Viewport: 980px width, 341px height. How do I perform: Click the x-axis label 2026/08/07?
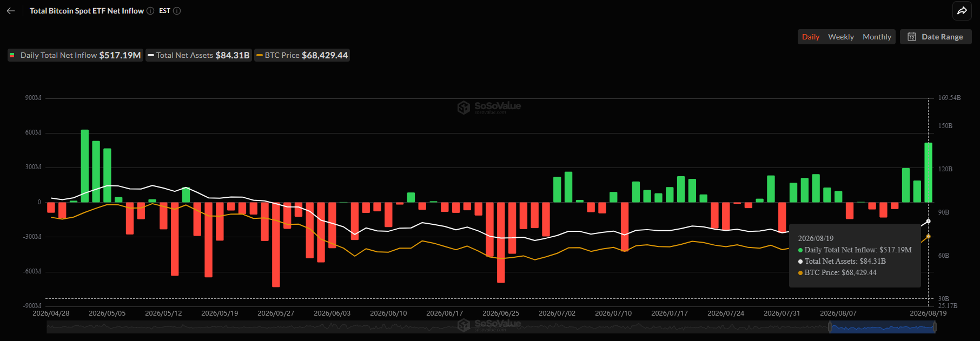tap(838, 313)
